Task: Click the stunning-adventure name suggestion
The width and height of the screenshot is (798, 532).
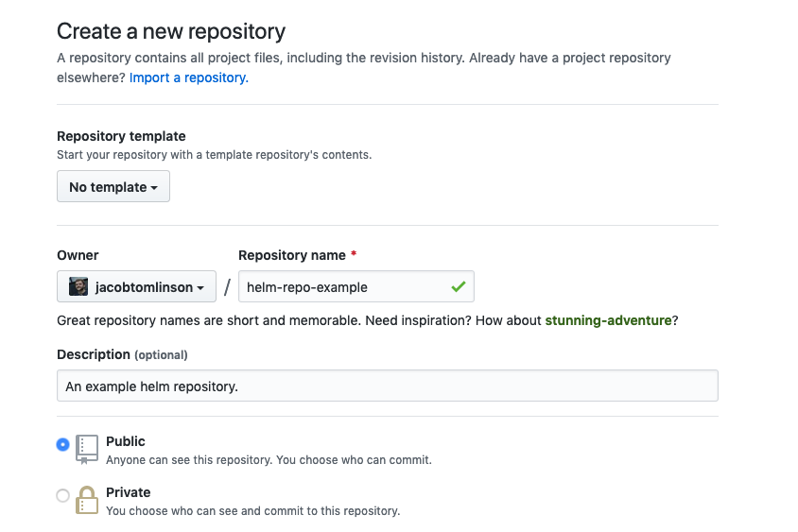Action: [608, 320]
